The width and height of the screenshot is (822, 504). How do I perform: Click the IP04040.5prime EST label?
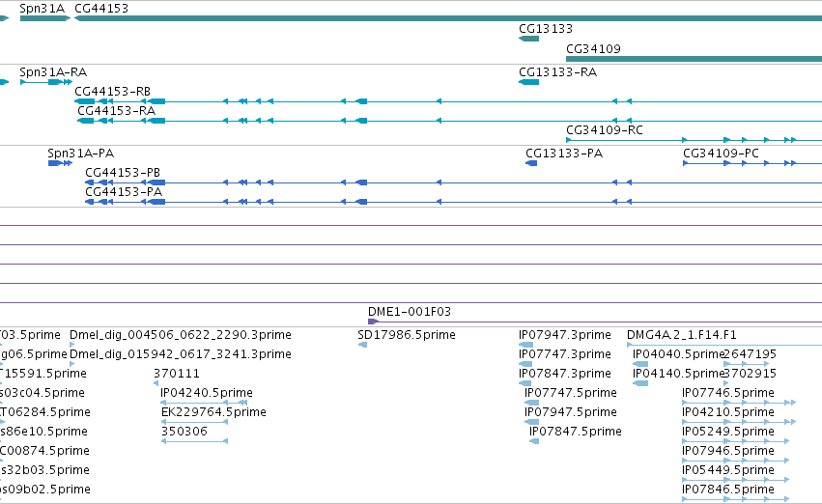click(678, 354)
